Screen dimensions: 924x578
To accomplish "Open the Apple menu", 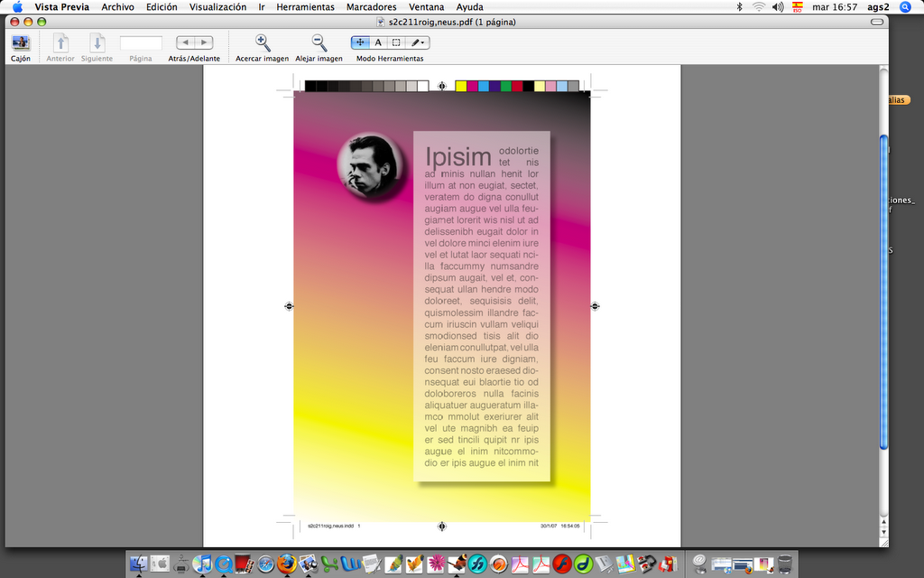I will [x=18, y=7].
